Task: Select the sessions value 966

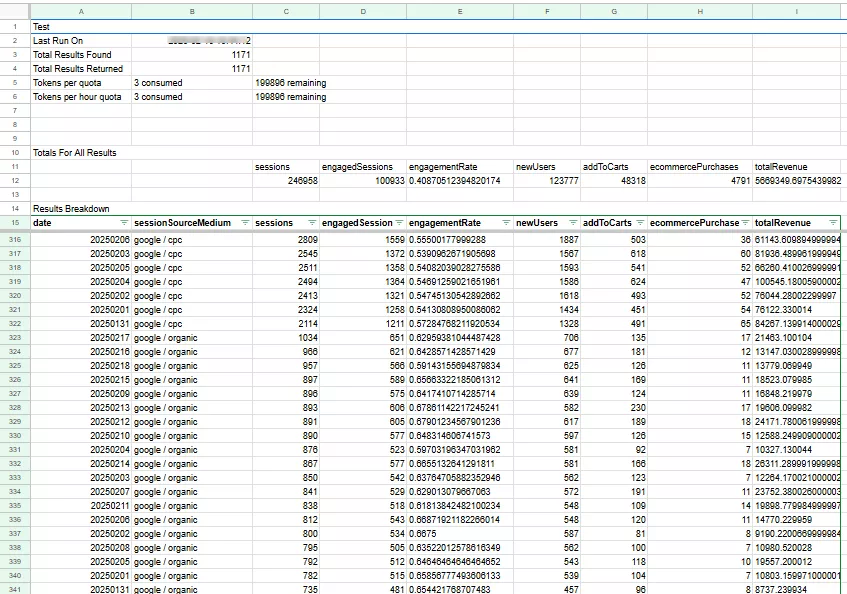Action: pos(286,352)
